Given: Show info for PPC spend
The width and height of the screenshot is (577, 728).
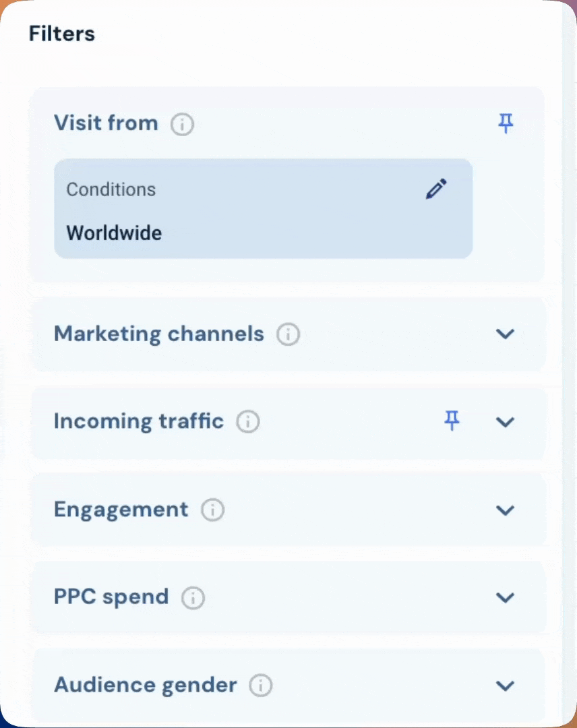Looking at the screenshot, I should pos(193,597).
